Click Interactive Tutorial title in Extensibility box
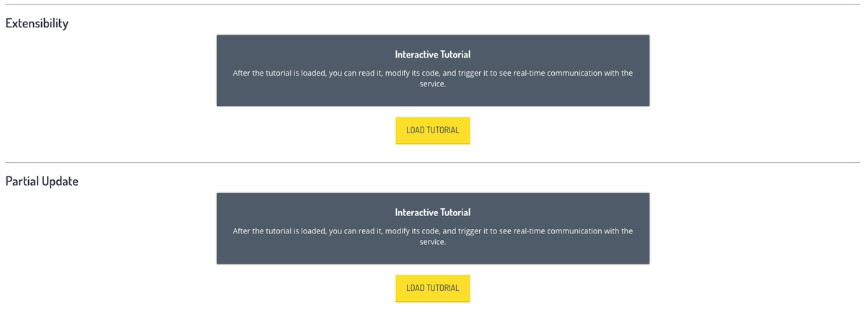Image resolution: width=868 pixels, height=317 pixels. 432,54
